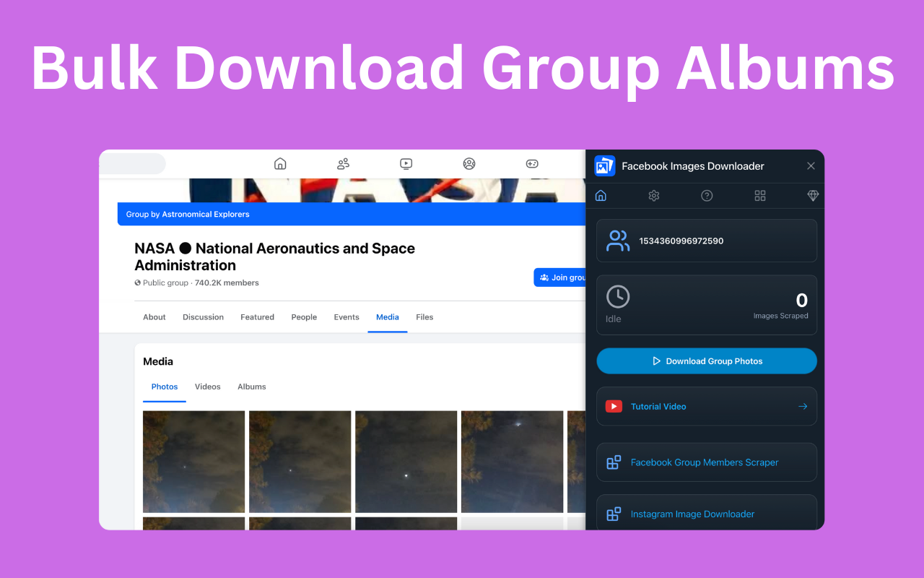Open the second night sky photo thumbnail

point(300,462)
